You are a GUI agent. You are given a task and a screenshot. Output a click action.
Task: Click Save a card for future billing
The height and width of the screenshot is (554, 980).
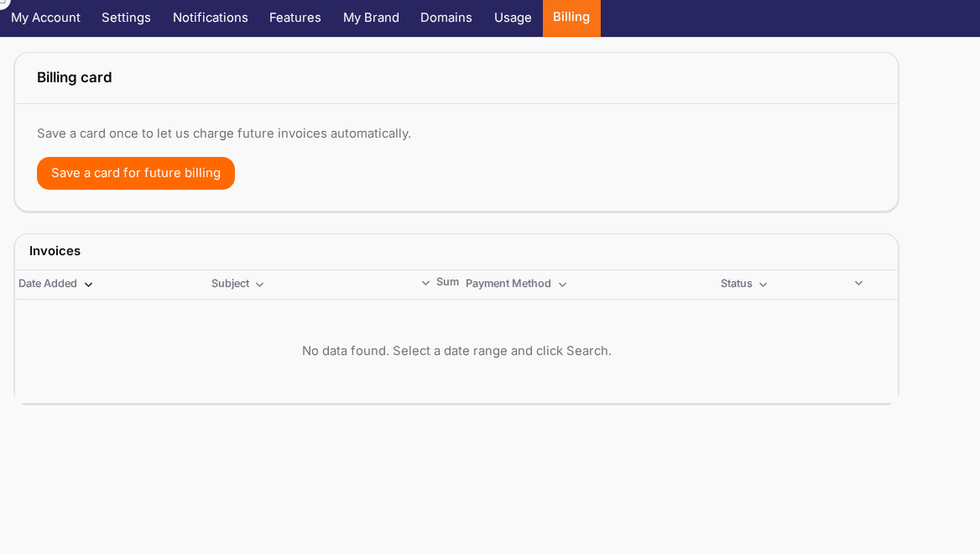[x=136, y=173]
